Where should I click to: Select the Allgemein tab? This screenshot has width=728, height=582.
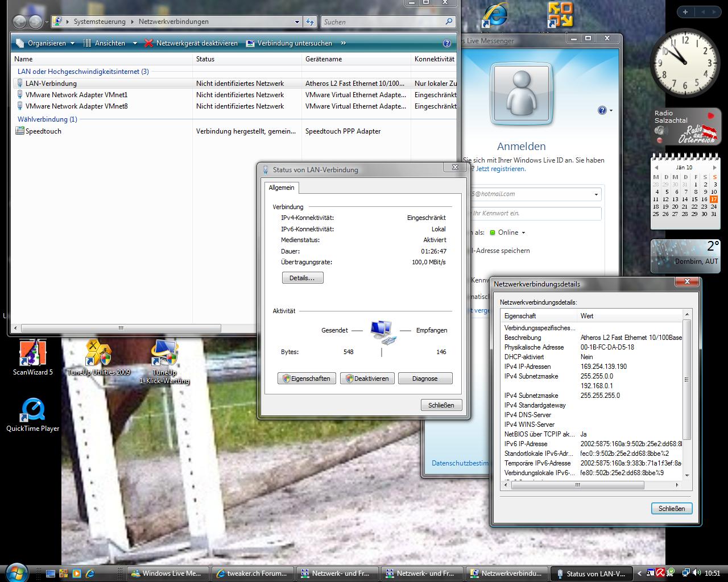tap(282, 188)
